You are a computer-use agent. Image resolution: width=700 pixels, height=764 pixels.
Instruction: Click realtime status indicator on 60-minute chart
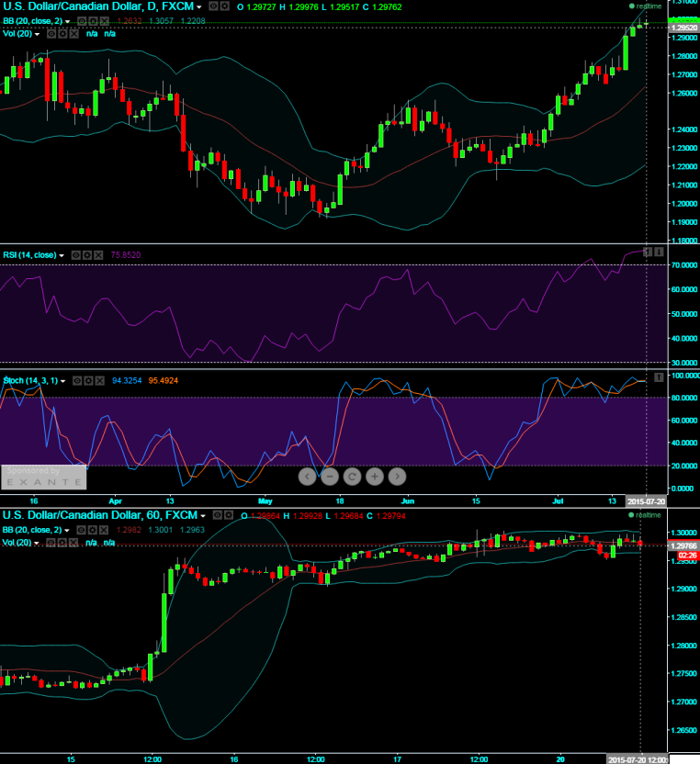[645, 515]
